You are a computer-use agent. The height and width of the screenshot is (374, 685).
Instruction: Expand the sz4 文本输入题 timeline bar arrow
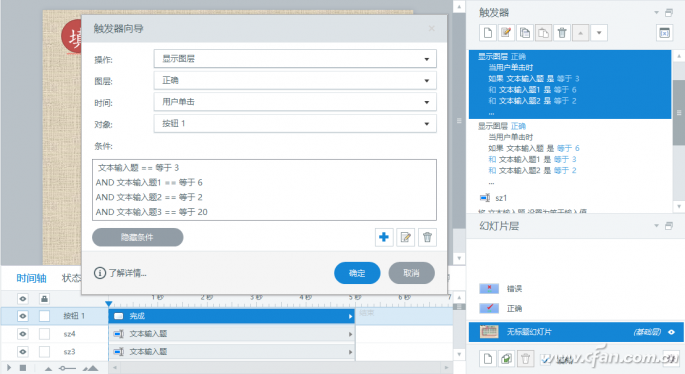click(350, 334)
